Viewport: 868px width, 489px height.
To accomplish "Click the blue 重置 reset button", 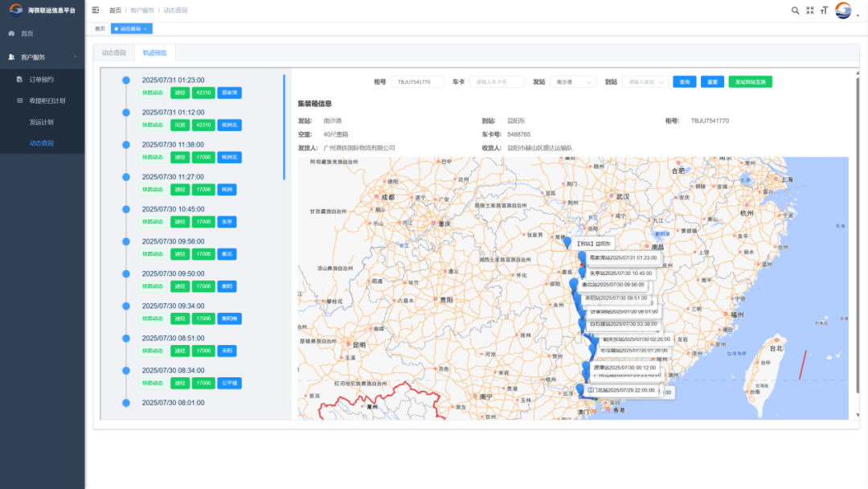I will 712,82.
